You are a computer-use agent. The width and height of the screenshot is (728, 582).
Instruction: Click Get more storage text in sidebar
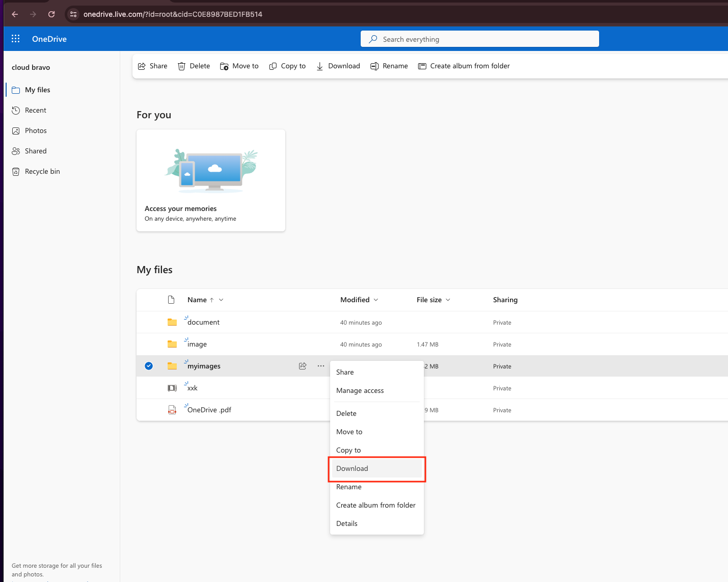(x=57, y=570)
